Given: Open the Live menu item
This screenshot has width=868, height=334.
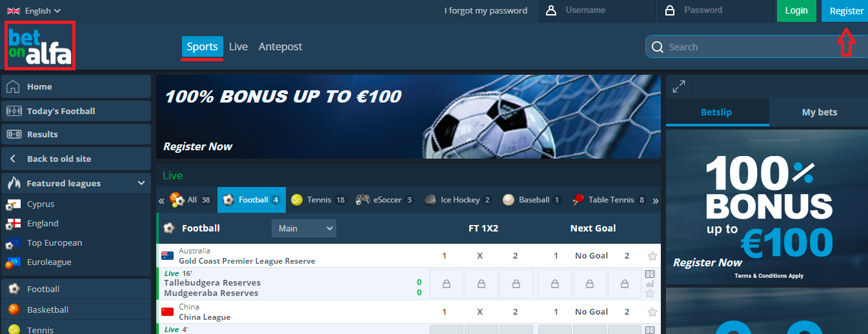Looking at the screenshot, I should [x=238, y=46].
